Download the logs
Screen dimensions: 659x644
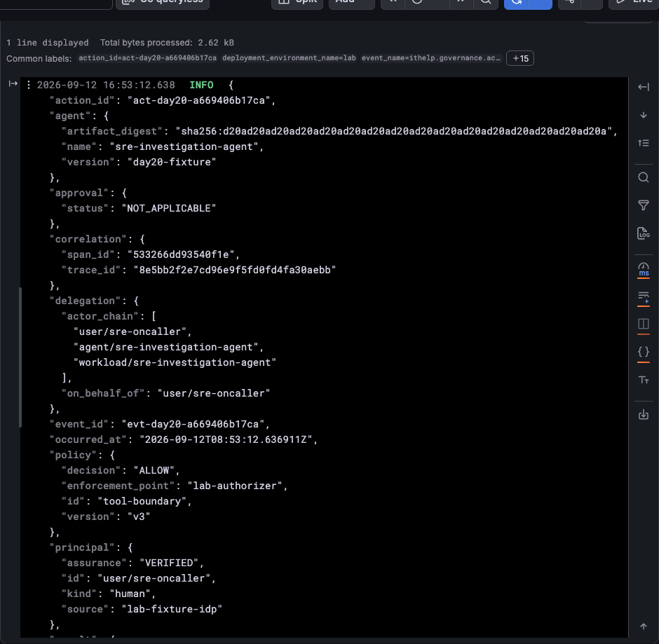pyautogui.click(x=644, y=415)
